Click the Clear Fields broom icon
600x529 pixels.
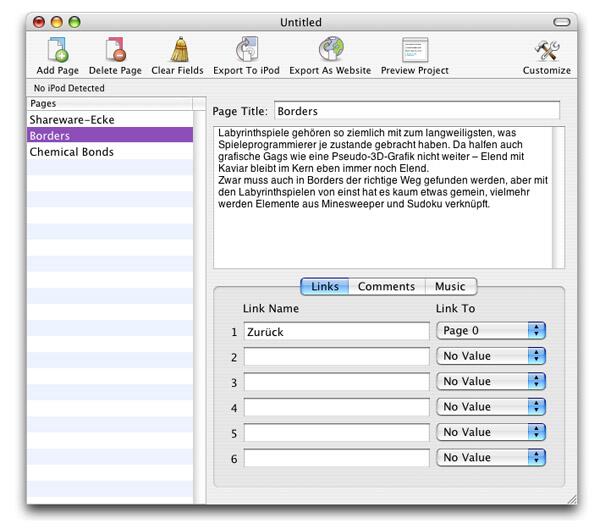179,50
